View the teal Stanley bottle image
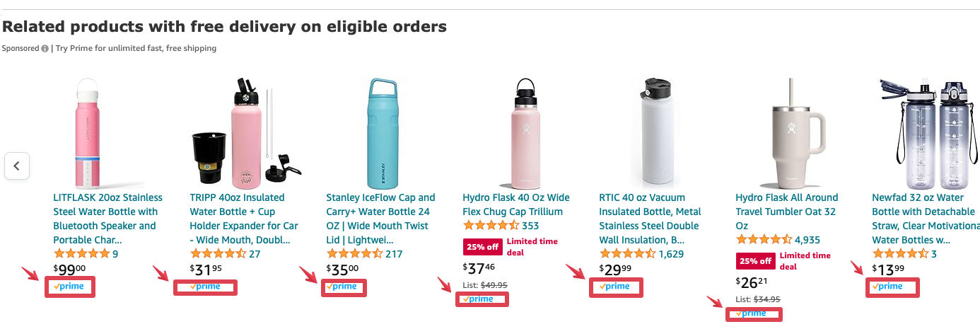980x329 pixels. (379, 132)
